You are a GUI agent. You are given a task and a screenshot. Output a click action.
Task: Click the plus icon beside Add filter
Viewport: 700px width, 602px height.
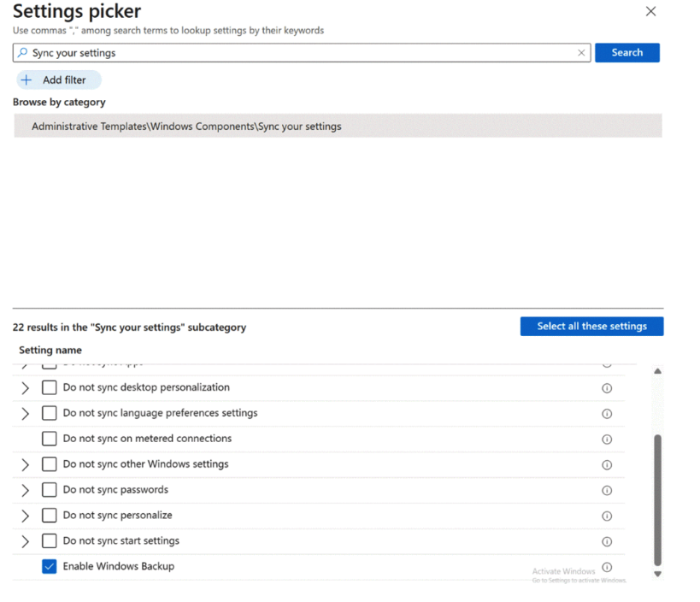[x=26, y=80]
